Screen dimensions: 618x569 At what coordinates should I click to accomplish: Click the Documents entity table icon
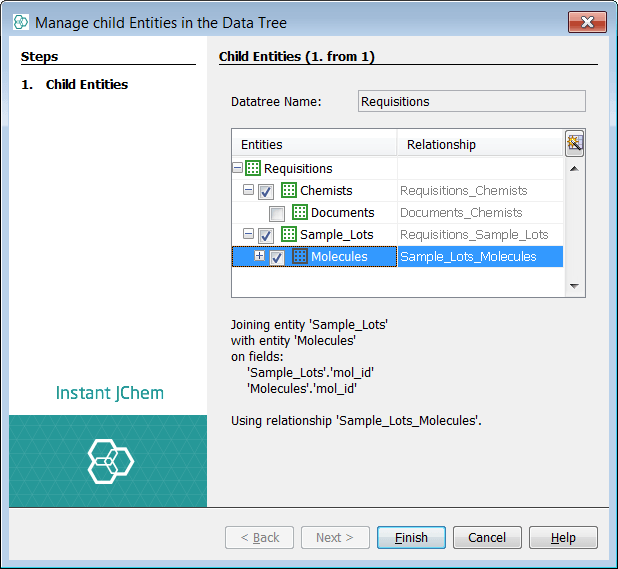(299, 213)
